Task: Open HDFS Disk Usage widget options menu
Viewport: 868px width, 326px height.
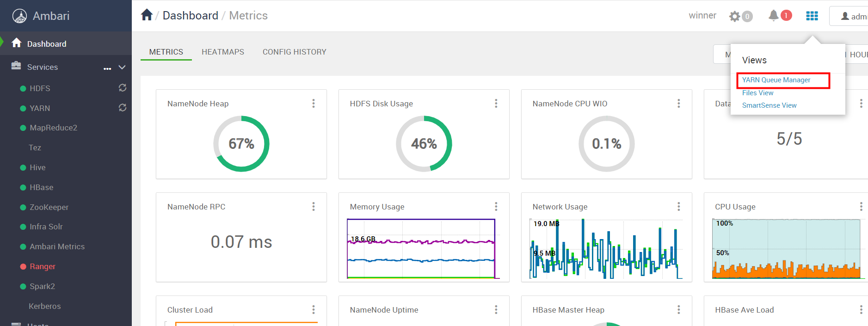Action: tap(496, 104)
